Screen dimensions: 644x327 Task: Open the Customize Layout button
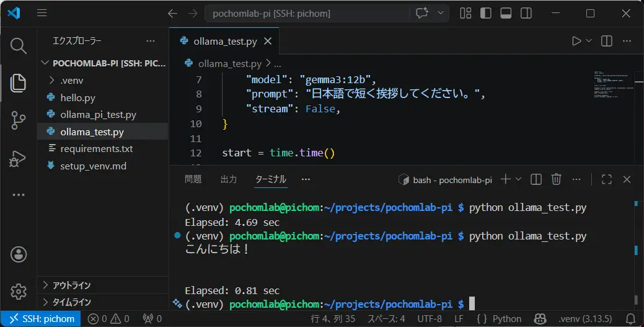point(465,13)
